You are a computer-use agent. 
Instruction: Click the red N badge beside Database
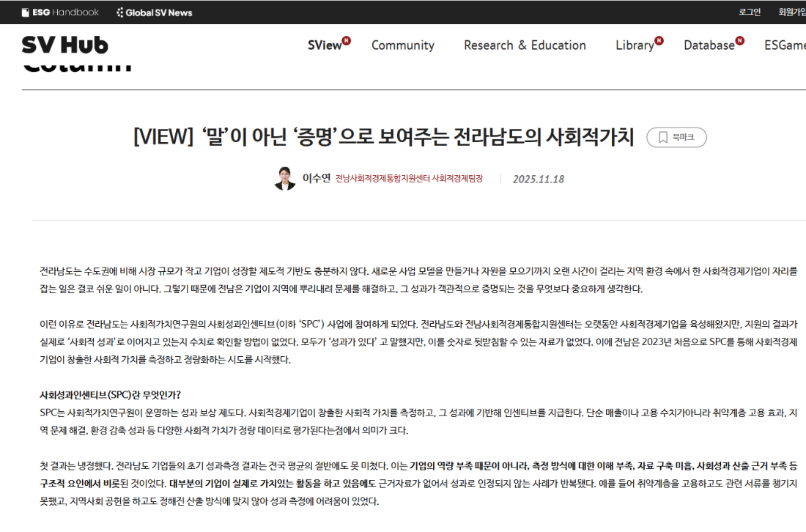[x=740, y=40]
